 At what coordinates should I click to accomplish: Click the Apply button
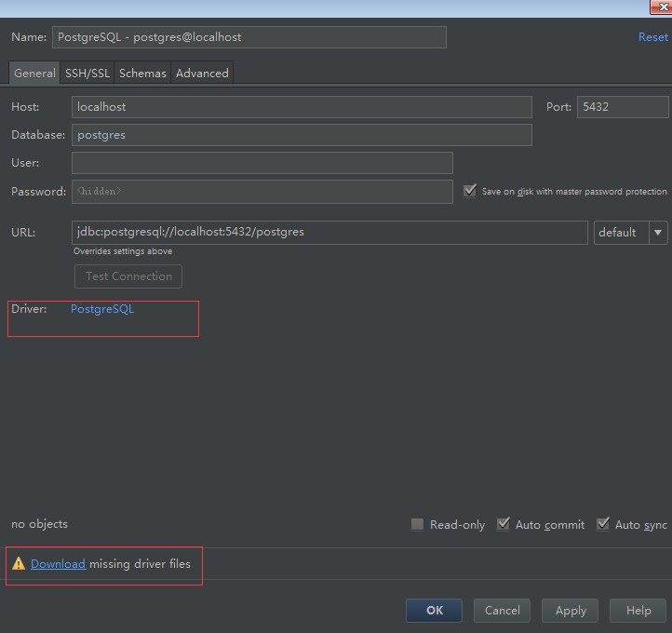tap(570, 610)
